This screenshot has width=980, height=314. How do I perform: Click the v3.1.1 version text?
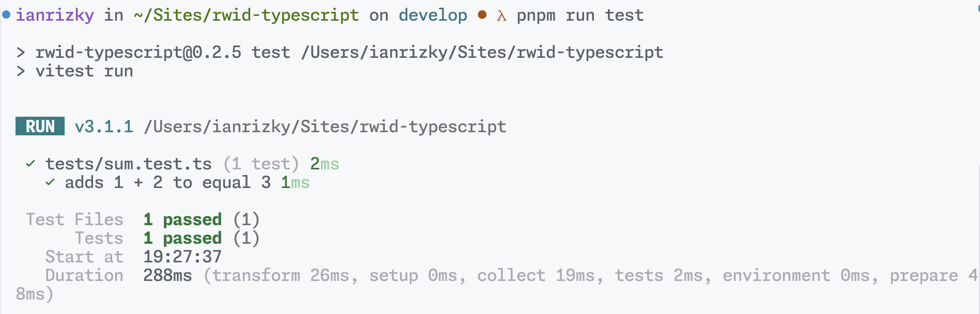click(104, 127)
